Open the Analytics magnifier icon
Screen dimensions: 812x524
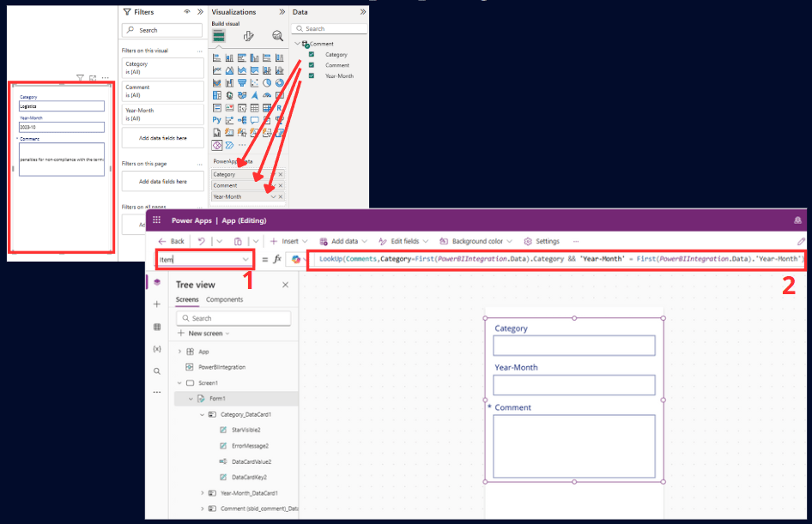point(277,36)
